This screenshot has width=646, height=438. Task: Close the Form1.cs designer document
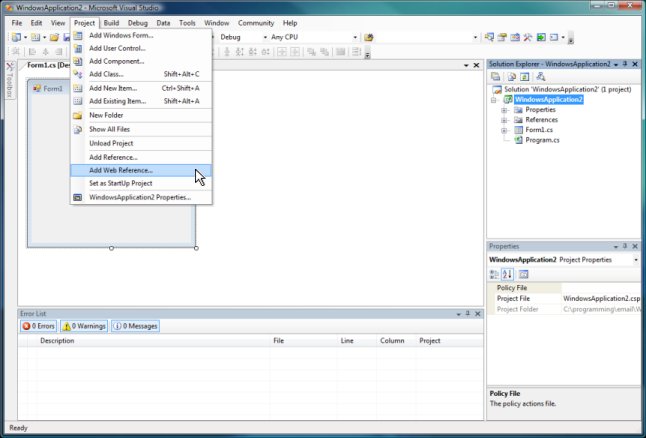476,65
